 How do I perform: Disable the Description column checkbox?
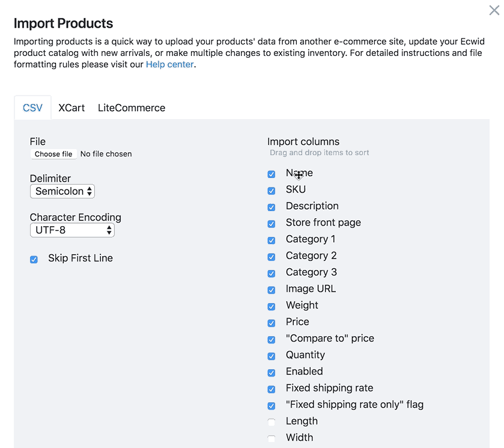pos(272,207)
